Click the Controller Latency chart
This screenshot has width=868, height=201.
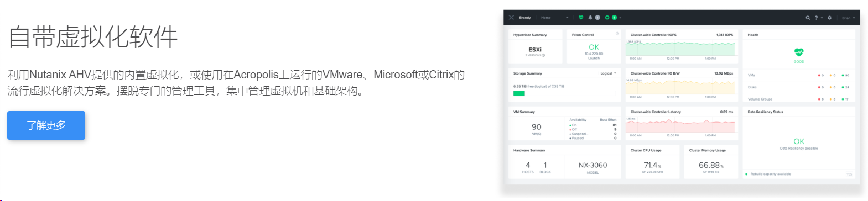coord(680,125)
